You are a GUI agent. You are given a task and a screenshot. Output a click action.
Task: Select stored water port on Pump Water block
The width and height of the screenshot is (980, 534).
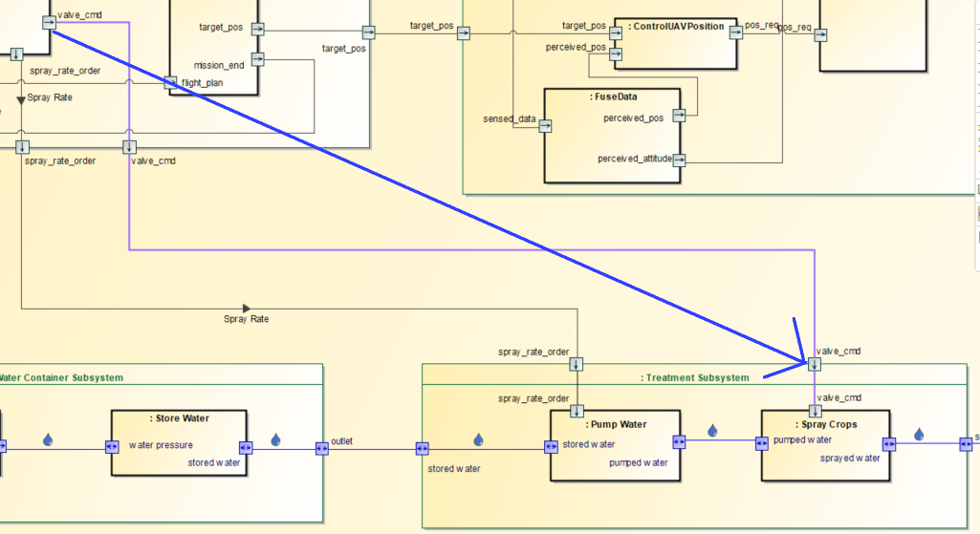tap(552, 446)
